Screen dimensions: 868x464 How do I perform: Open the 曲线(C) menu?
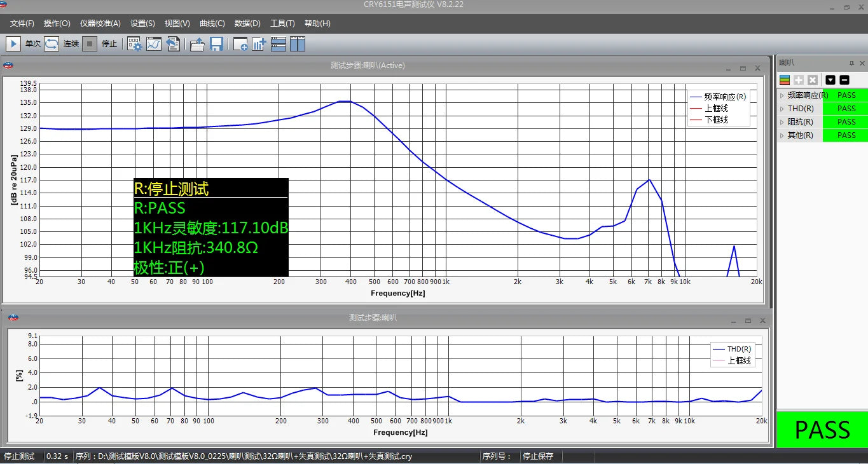tap(212, 24)
